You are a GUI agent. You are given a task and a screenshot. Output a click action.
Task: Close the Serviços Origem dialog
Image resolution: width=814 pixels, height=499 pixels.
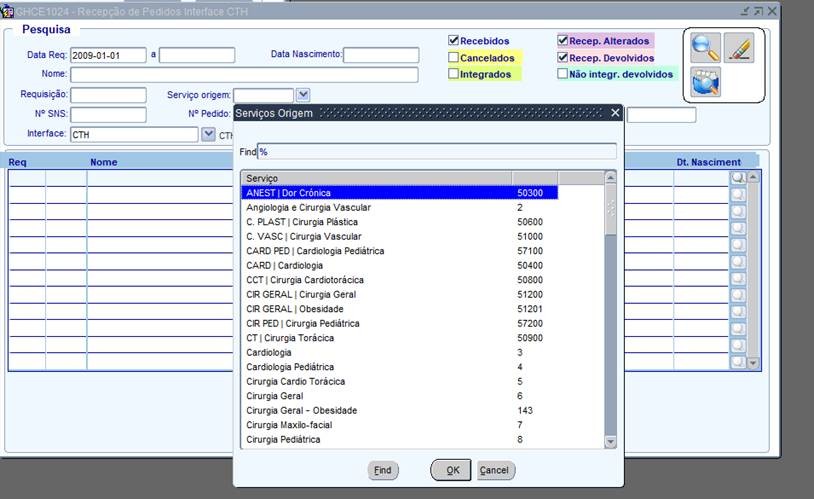pyautogui.click(x=615, y=113)
